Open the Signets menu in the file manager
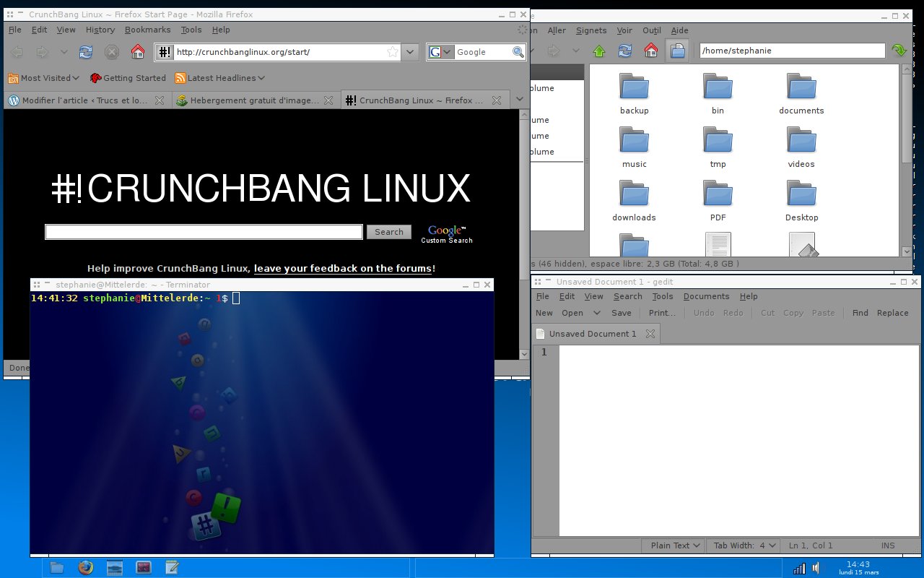Image resolution: width=924 pixels, height=578 pixels. [591, 30]
